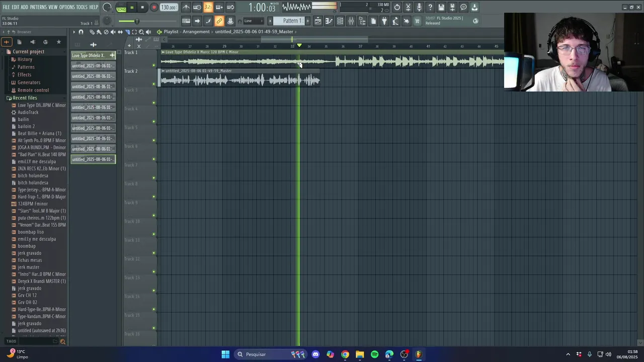Open Patterns in the browser tree
The width and height of the screenshot is (644, 362).
26,67
